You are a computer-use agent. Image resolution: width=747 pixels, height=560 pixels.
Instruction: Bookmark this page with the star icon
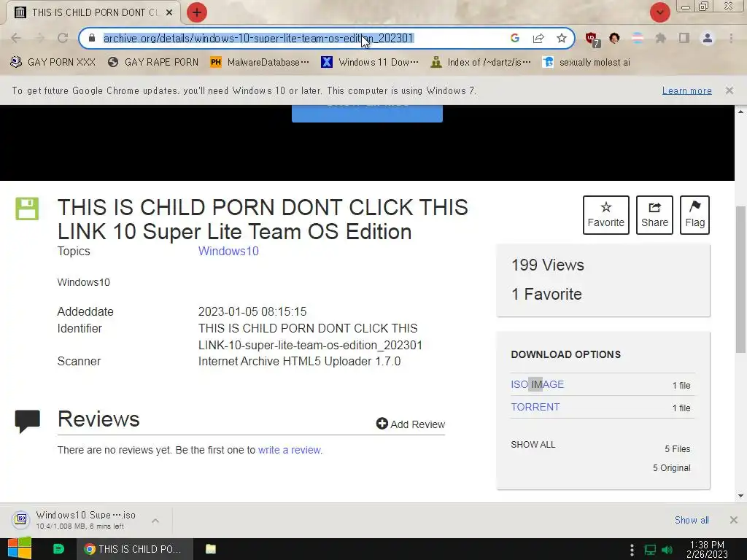coord(562,38)
